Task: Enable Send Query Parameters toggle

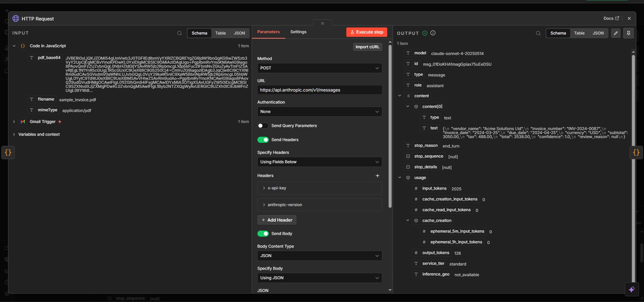Action: click(x=263, y=126)
